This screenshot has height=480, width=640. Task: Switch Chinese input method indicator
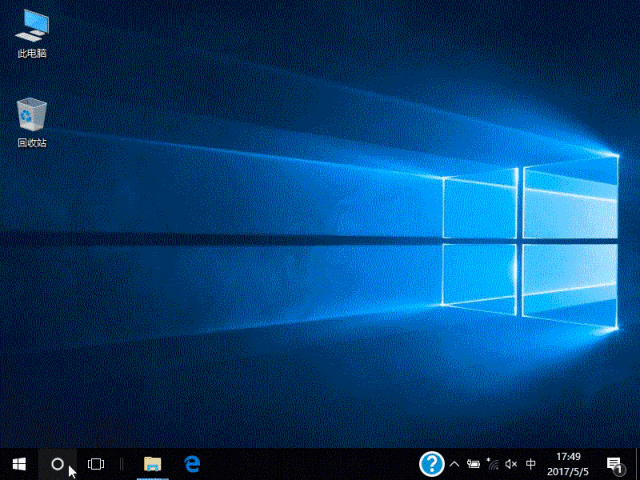click(531, 464)
